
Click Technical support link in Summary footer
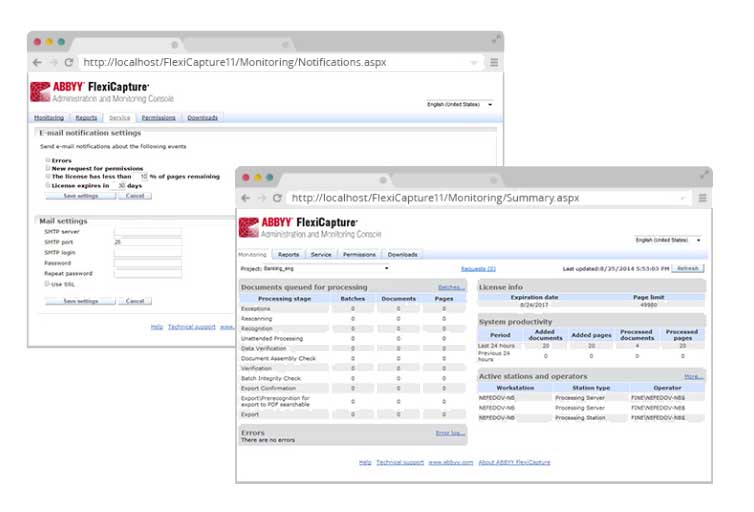(x=400, y=462)
